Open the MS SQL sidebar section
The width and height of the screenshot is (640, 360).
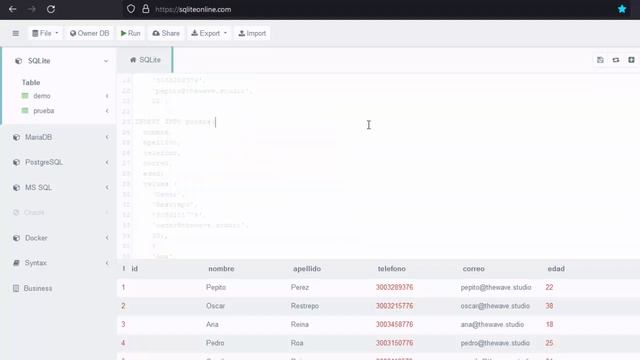click(x=38, y=188)
